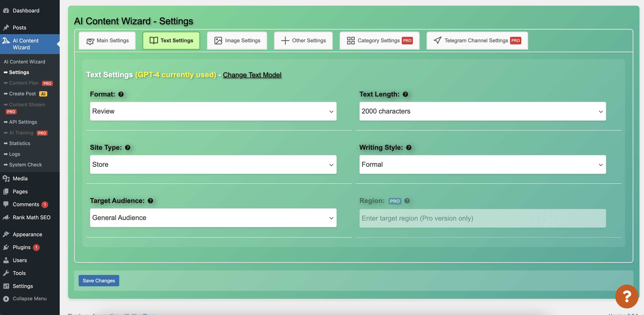Open the Text Length dropdown

[x=482, y=111]
